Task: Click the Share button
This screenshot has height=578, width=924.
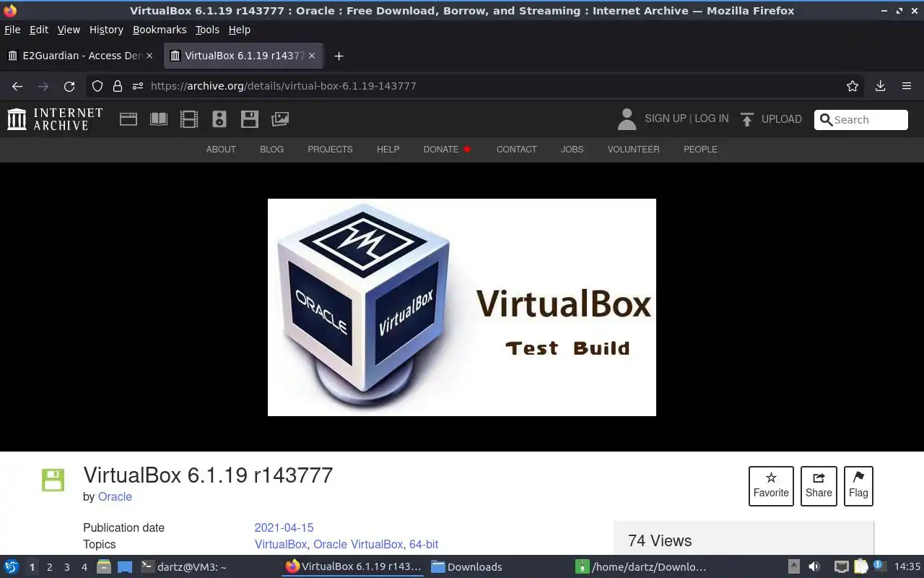Action: pyautogui.click(x=819, y=486)
